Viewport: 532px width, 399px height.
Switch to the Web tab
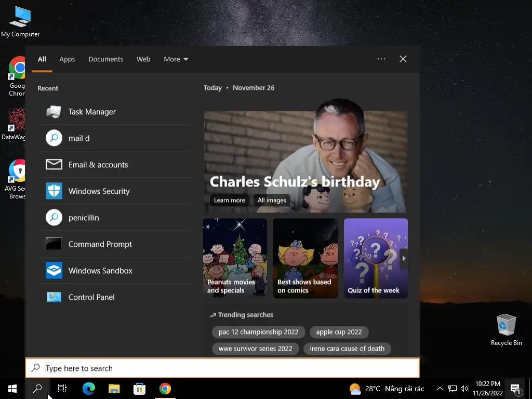click(143, 59)
